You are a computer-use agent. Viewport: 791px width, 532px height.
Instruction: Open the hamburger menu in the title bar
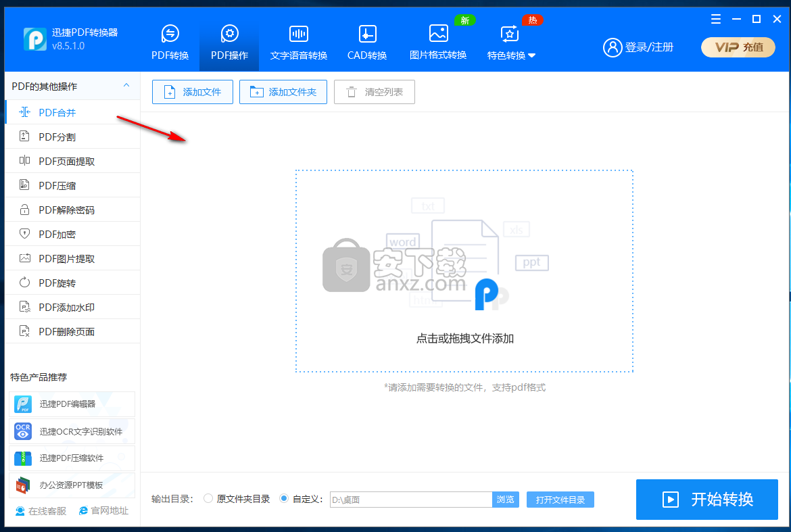pyautogui.click(x=716, y=19)
